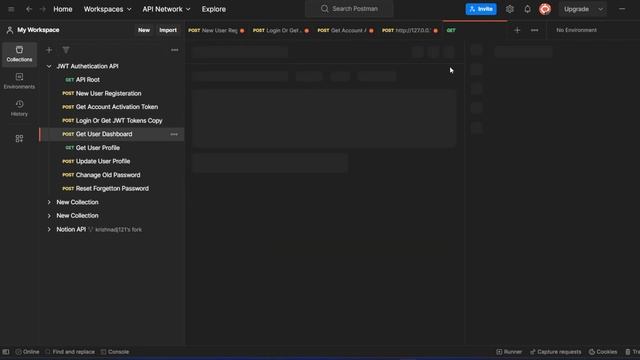Screen dimensions: 640x360
Task: Expand the second New Collection
Action: 49,216
